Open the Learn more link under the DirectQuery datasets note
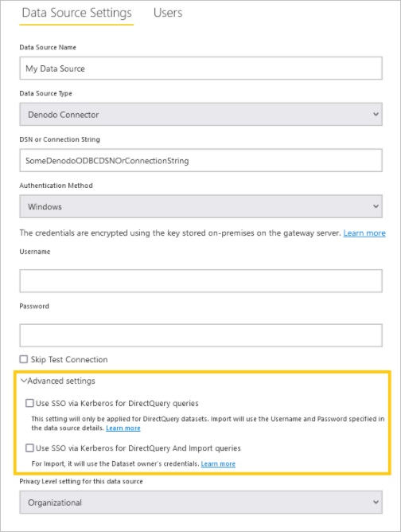401x532 pixels. click(x=123, y=428)
